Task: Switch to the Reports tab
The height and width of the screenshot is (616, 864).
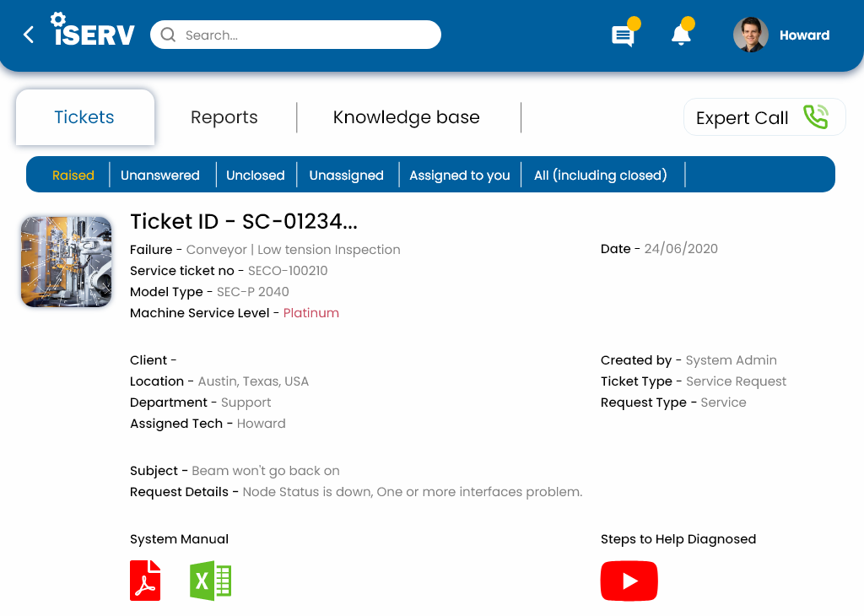Action: (x=224, y=117)
